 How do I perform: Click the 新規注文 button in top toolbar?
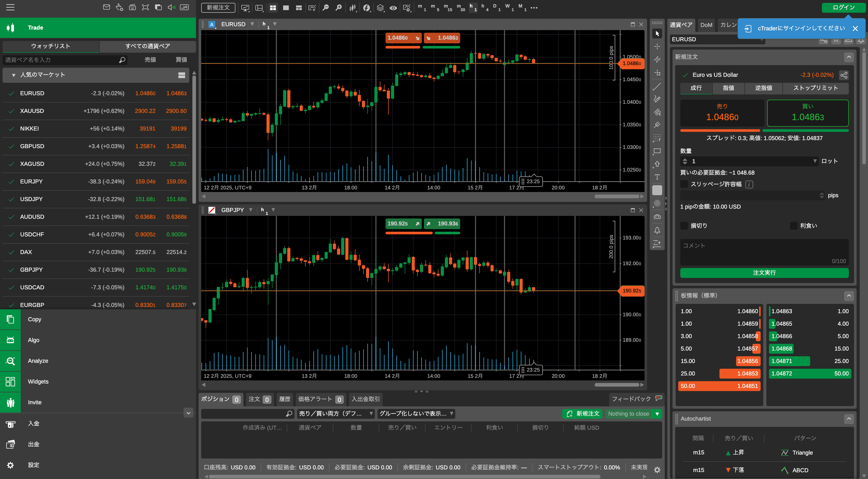click(x=218, y=8)
